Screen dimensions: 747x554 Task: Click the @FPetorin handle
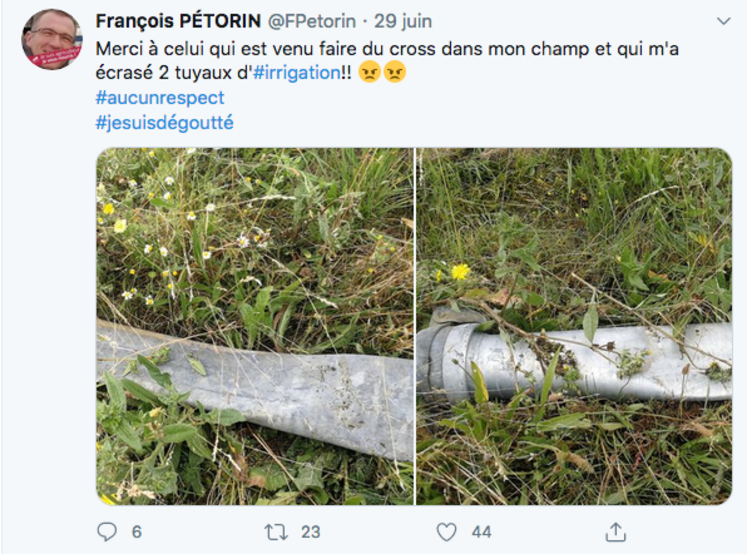pos(316,21)
